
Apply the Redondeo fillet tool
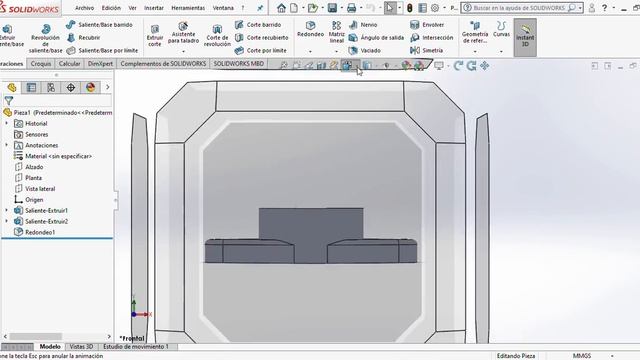(310, 29)
